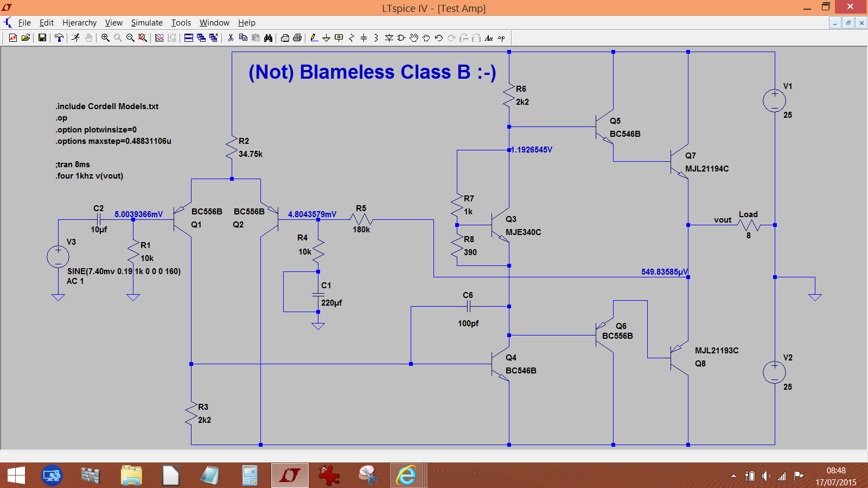Open File Explorer from the taskbar
Image resolution: width=868 pixels, height=488 pixels.
click(x=131, y=476)
